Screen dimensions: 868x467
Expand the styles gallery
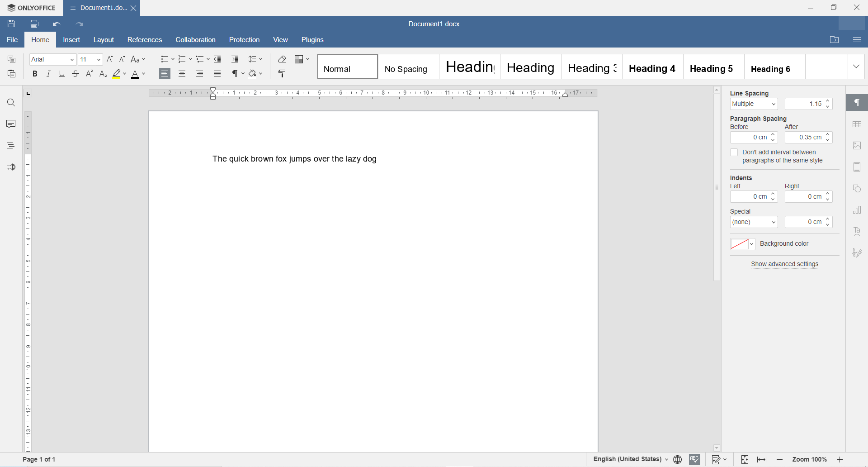click(x=857, y=67)
